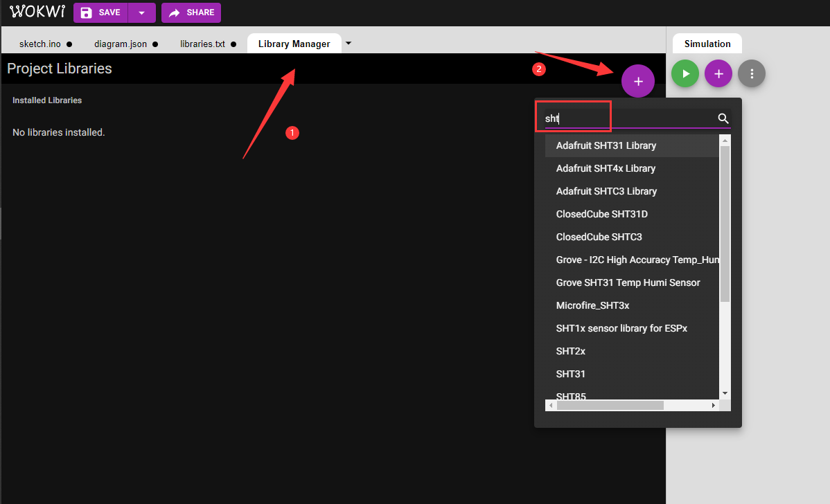Click the Installed Libraries label
Image resolution: width=830 pixels, height=504 pixels.
click(x=47, y=100)
